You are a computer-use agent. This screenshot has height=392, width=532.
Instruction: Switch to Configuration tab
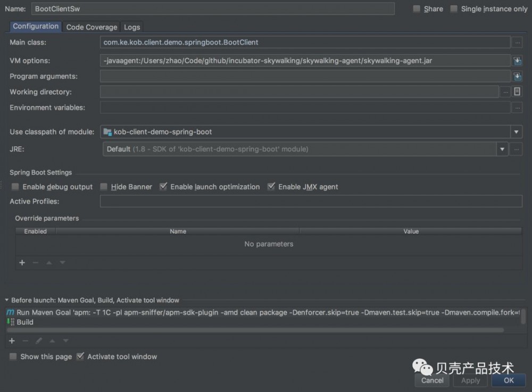coord(36,27)
